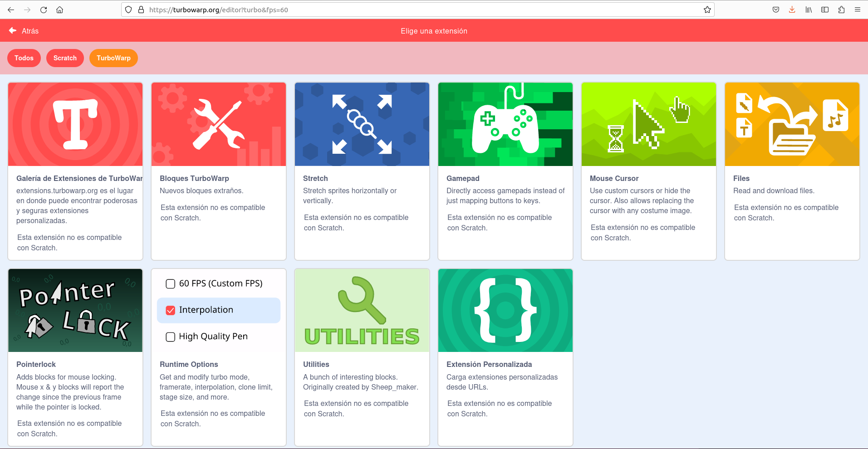Open the tracking protection shield icon
The width and height of the screenshot is (868, 449).
click(128, 10)
